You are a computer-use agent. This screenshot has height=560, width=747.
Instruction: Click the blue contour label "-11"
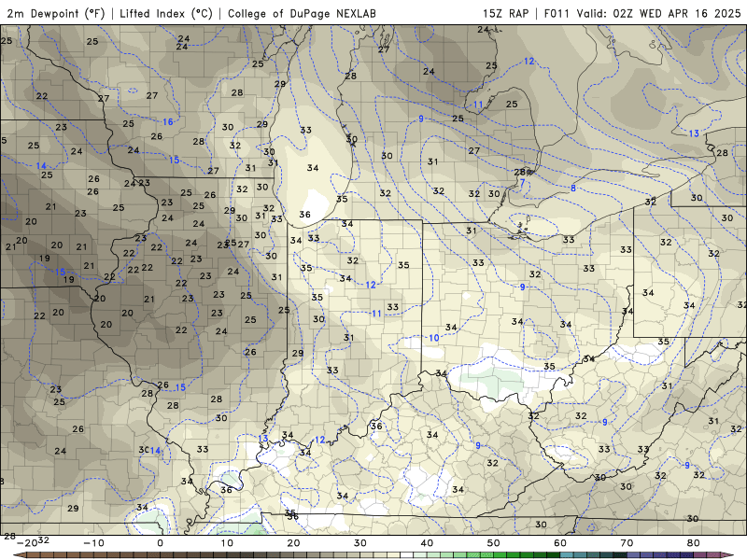[375, 314]
